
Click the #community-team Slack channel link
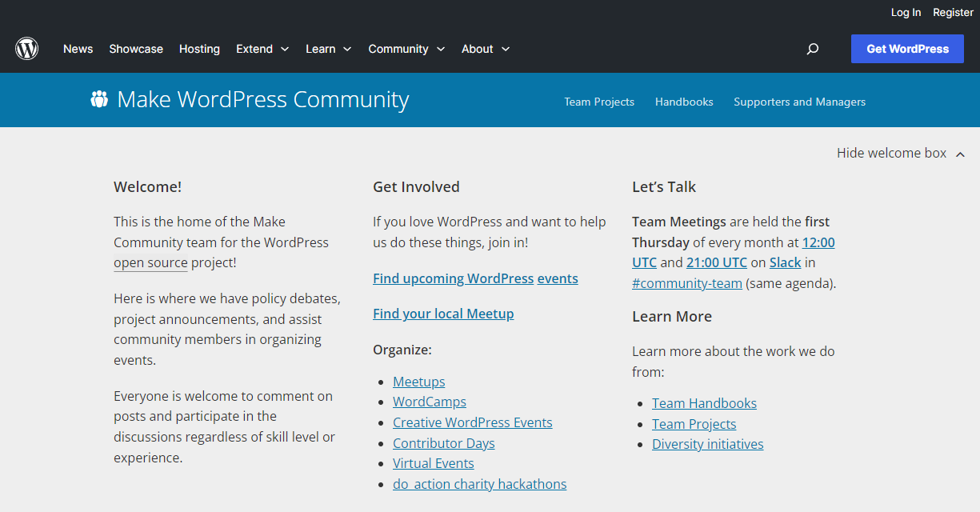686,282
